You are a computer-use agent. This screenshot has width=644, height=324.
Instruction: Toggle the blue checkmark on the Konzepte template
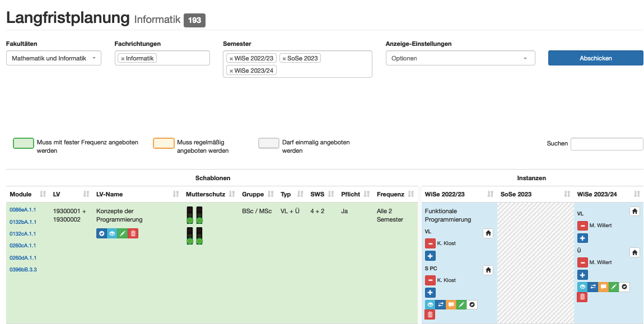click(x=101, y=233)
